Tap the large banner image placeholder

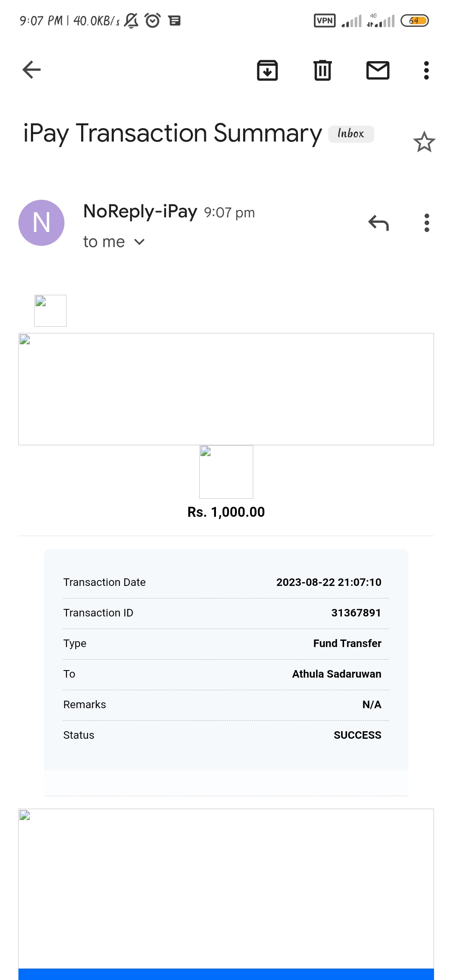tap(226, 389)
